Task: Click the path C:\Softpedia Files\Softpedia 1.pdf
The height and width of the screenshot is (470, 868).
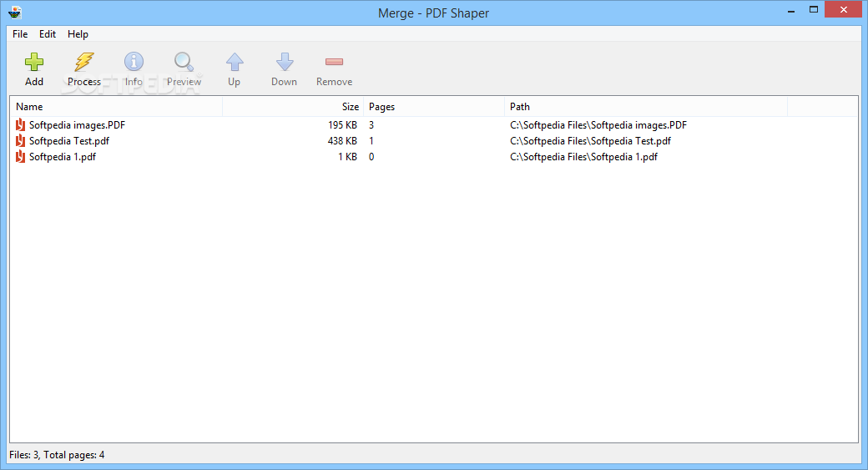Action: point(584,157)
